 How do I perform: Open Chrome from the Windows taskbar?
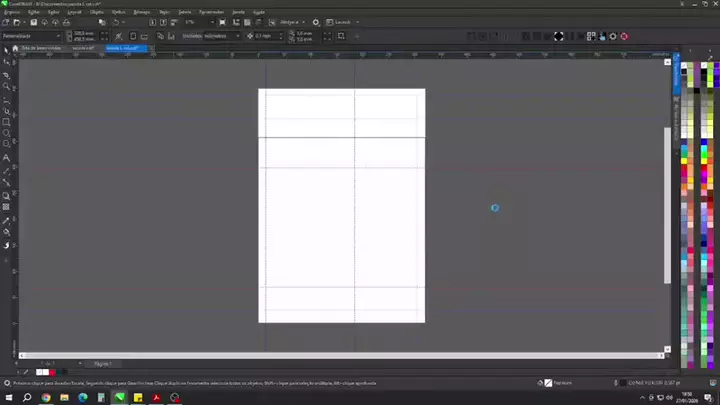(46, 397)
